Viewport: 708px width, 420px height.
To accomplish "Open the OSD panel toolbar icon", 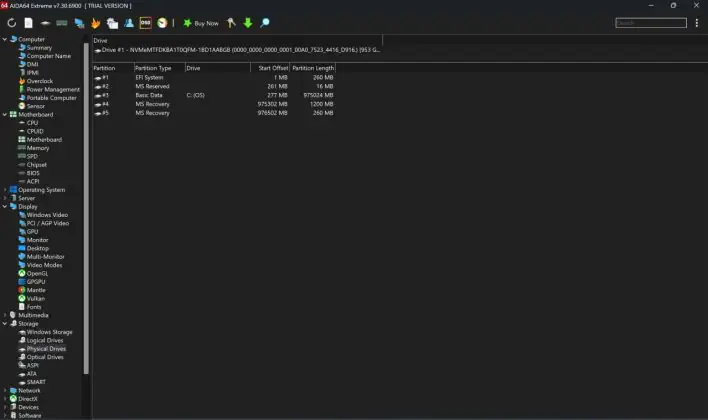I will coord(145,23).
